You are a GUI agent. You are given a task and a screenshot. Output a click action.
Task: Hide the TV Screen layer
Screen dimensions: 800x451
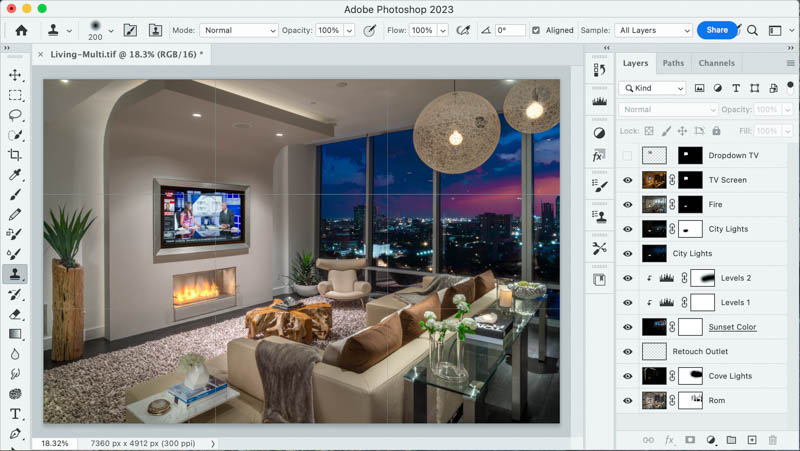coord(628,180)
